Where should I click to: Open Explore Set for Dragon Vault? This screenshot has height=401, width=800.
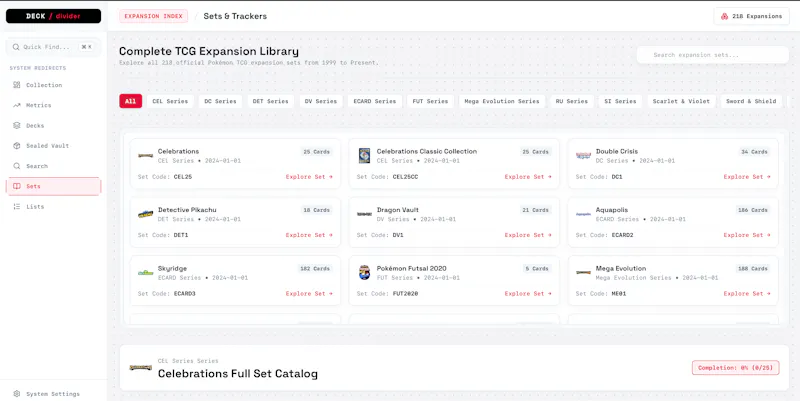click(x=528, y=235)
